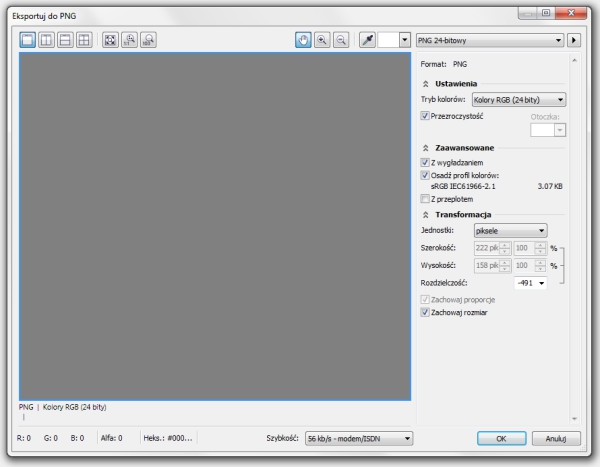The image size is (600, 467).
Task: Click the Anuluj button
Action: pos(556,438)
